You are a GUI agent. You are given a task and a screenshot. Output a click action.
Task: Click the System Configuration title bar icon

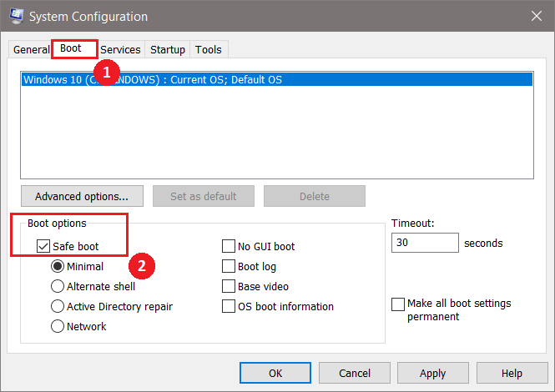(14, 16)
